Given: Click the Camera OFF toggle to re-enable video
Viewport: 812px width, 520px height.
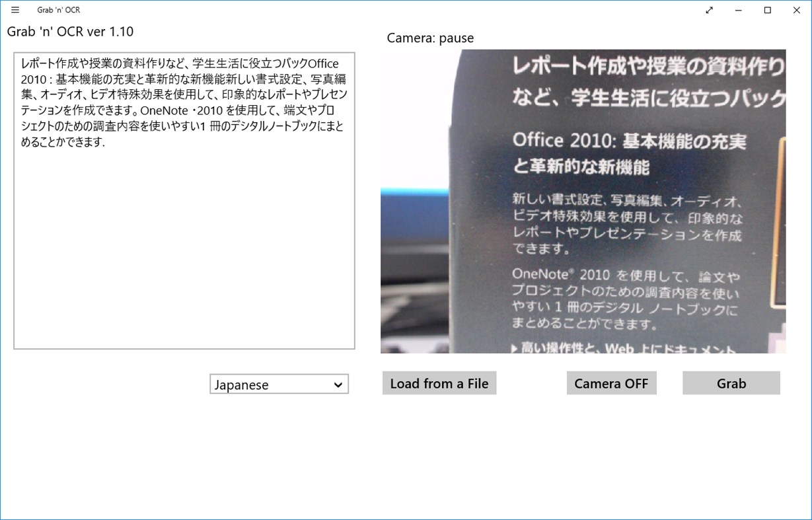Looking at the screenshot, I should point(611,383).
